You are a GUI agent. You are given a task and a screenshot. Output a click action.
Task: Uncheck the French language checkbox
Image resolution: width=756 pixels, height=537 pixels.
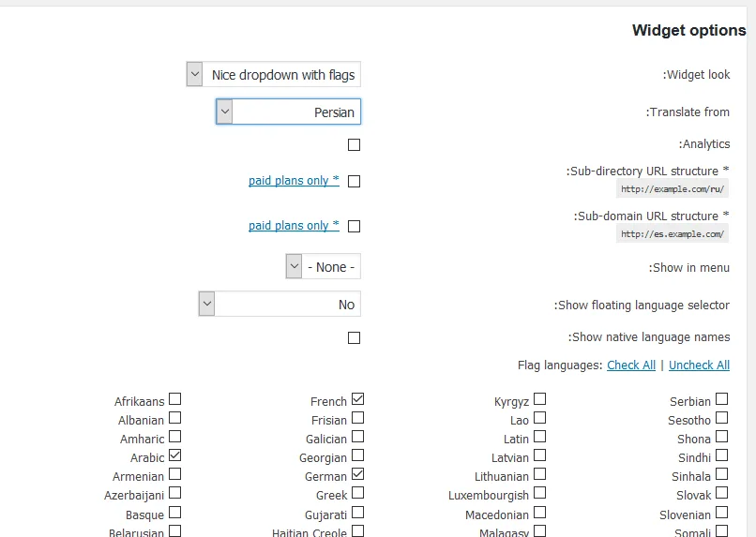click(x=357, y=399)
